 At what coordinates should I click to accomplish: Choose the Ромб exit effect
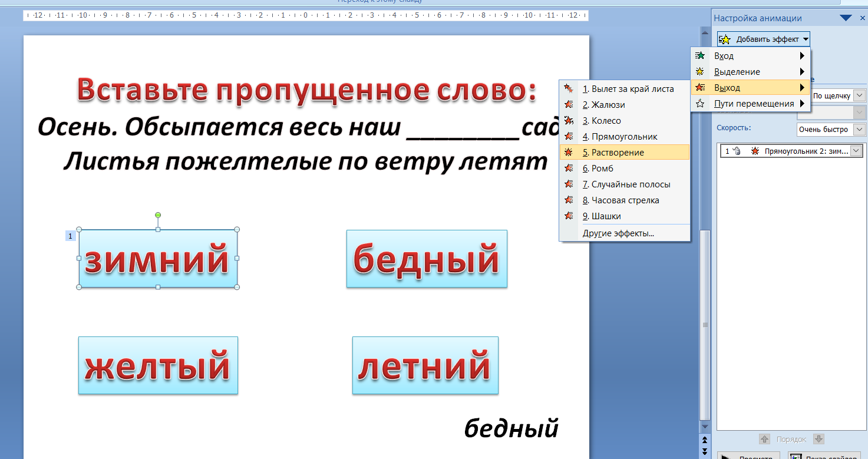624,169
